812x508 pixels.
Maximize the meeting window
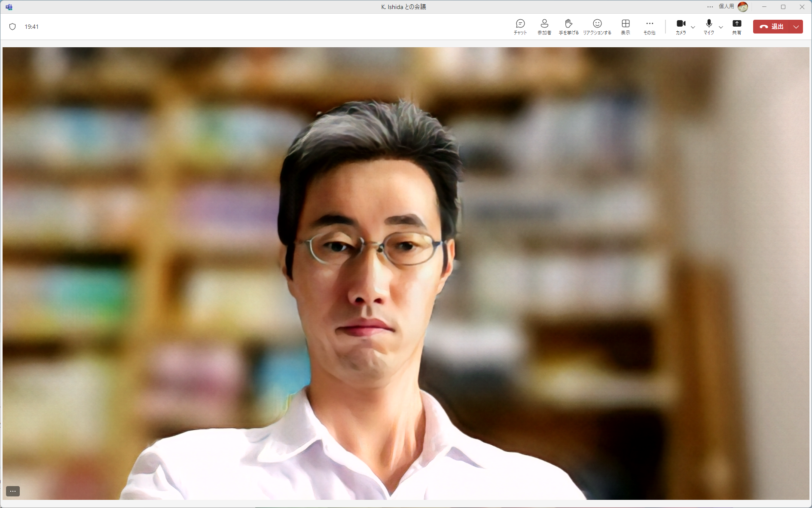point(783,7)
